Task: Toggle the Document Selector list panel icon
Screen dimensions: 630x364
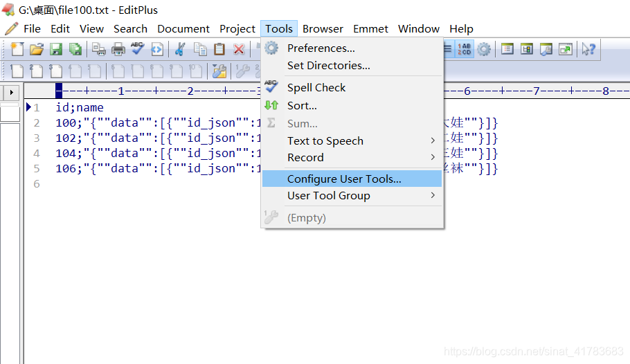Action: click(507, 49)
